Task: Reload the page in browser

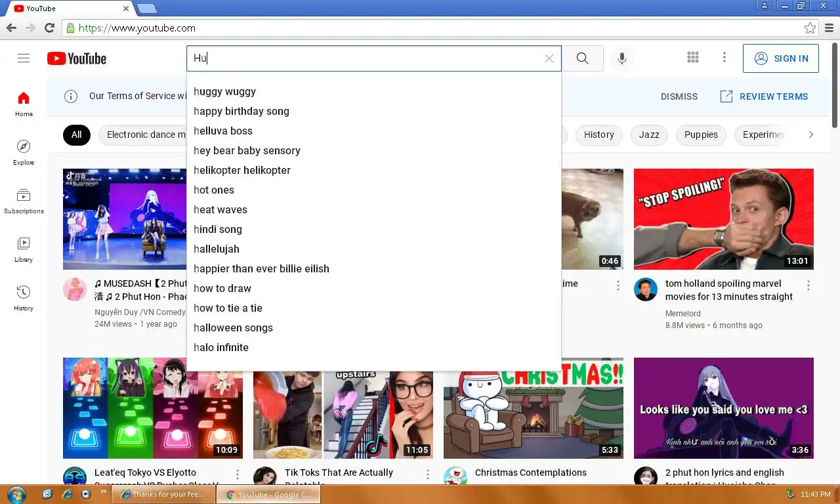Action: coord(49,28)
